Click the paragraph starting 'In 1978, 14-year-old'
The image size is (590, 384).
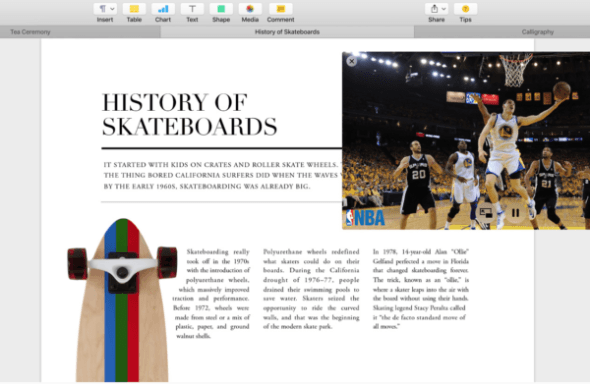pyautogui.click(x=421, y=289)
